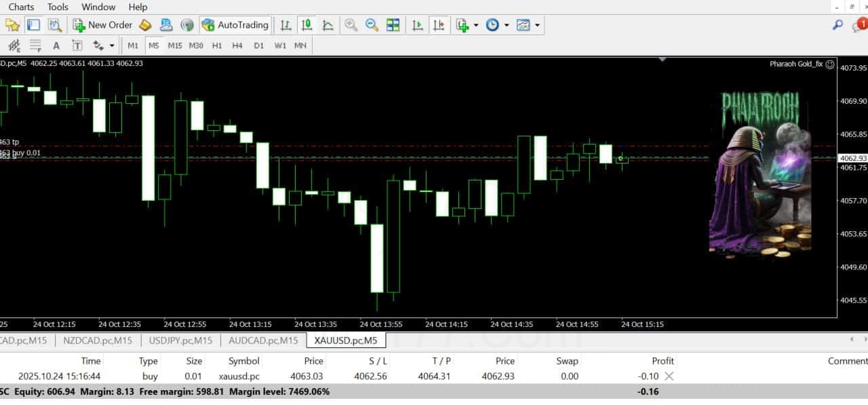Switch timeframe to M5
The height and width of the screenshot is (405, 868).
[x=154, y=45]
